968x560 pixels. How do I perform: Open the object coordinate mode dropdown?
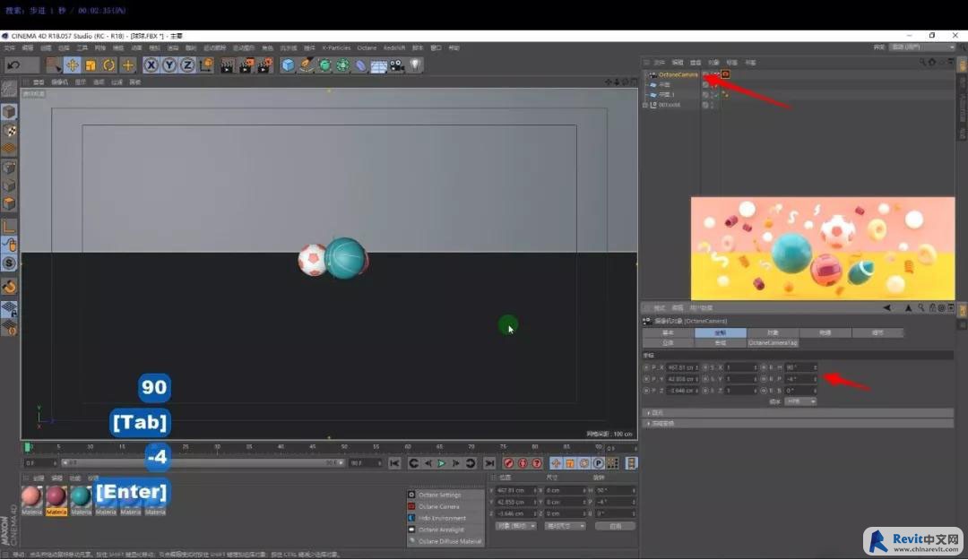pos(515,526)
